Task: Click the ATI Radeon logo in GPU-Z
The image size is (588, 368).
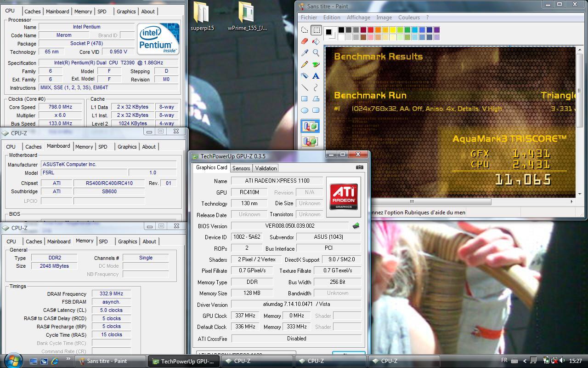Action: [343, 196]
